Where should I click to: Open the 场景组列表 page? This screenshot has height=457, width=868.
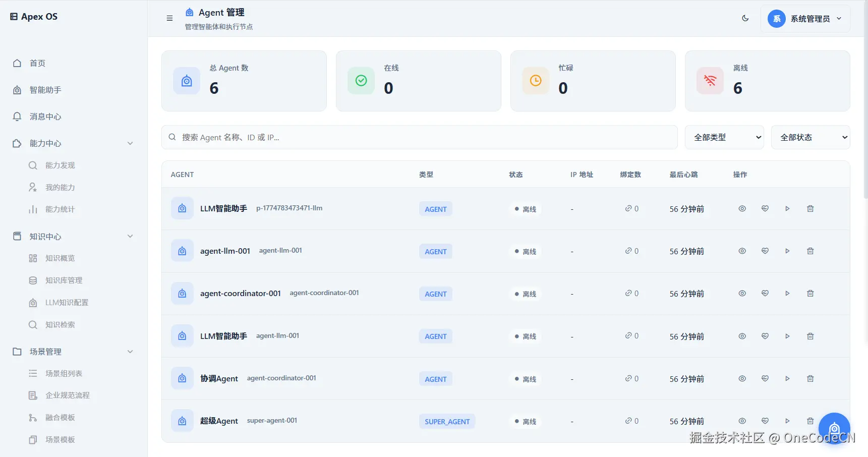[63, 373]
